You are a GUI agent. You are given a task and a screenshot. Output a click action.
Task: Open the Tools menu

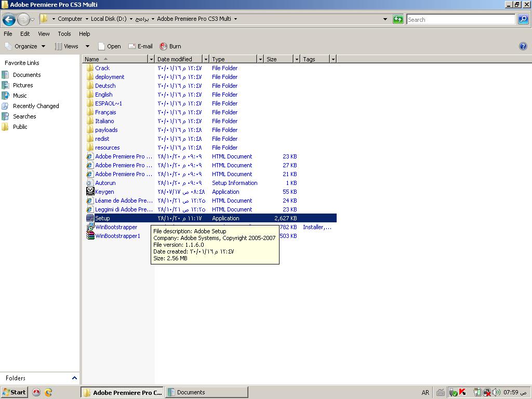tap(64, 34)
